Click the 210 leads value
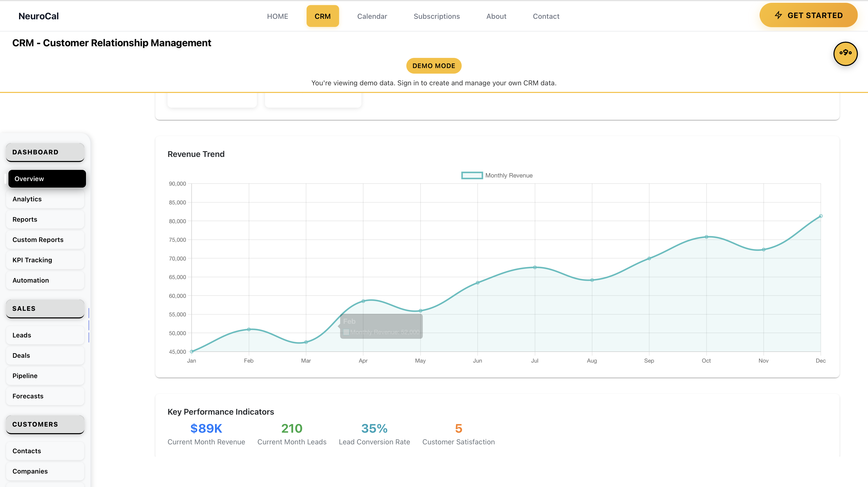Screen dimensions: 868x487 point(292,428)
